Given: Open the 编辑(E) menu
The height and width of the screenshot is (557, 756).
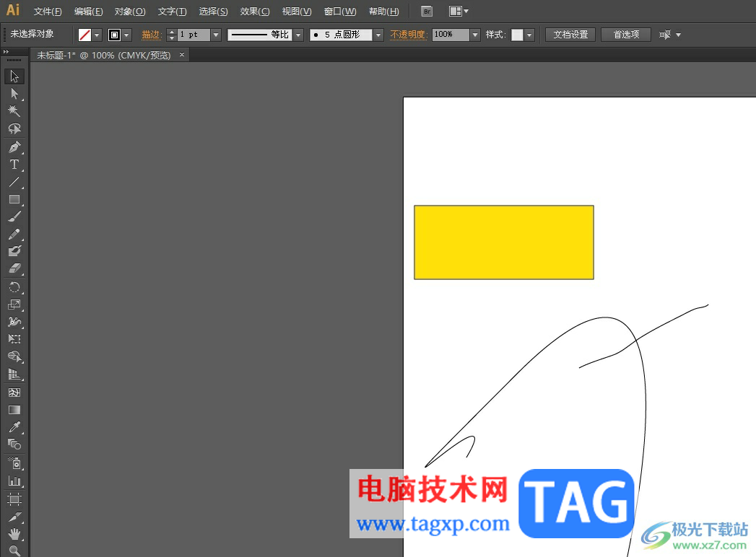Looking at the screenshot, I should [x=88, y=12].
